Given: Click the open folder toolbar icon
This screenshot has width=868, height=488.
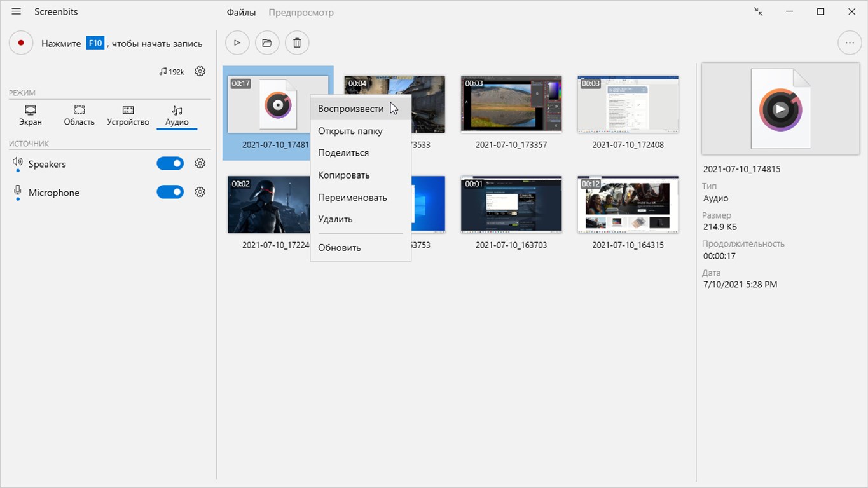Looking at the screenshot, I should 267,43.
